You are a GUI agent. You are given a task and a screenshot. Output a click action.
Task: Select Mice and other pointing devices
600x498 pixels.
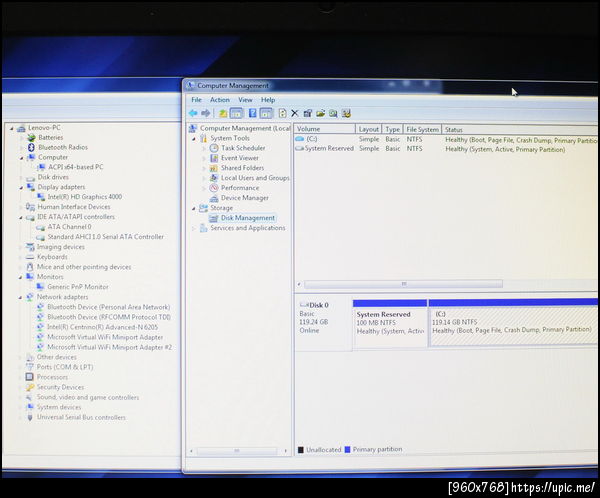(84, 267)
